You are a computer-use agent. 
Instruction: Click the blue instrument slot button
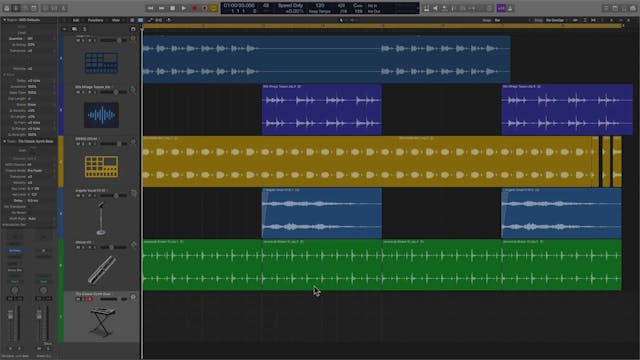(x=15, y=251)
